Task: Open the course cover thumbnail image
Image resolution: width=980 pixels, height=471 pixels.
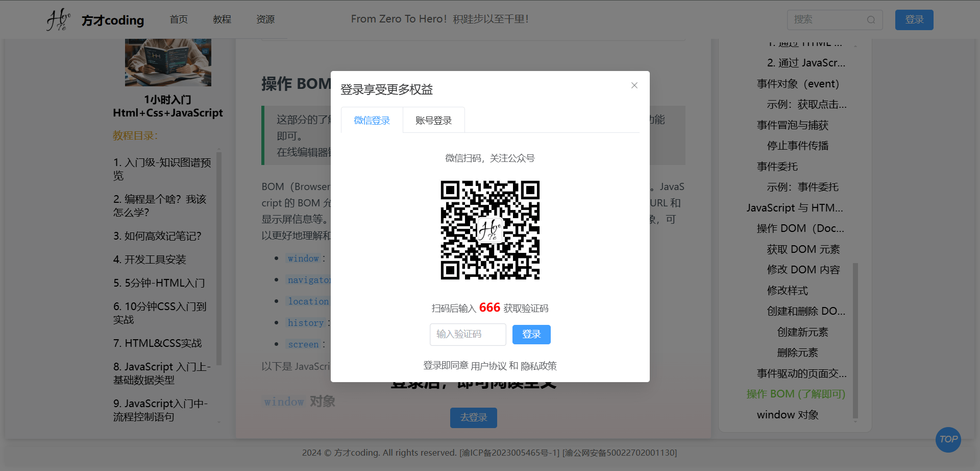Action: [168, 62]
